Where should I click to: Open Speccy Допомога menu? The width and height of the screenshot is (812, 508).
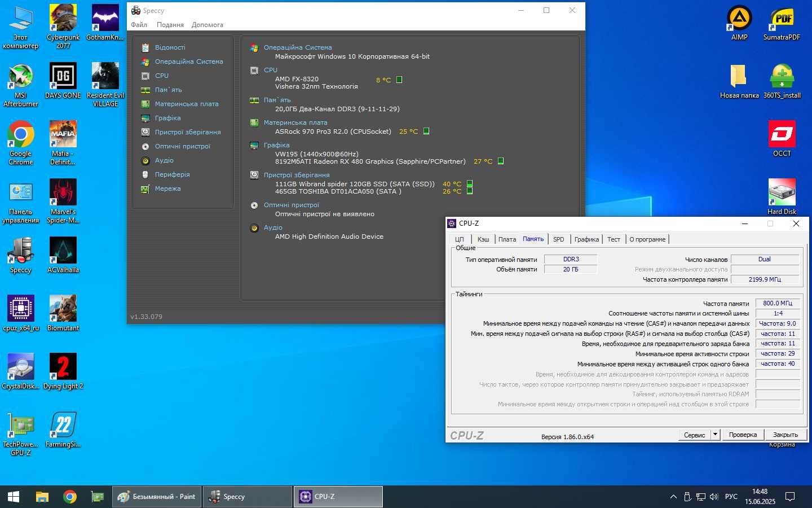tap(207, 25)
